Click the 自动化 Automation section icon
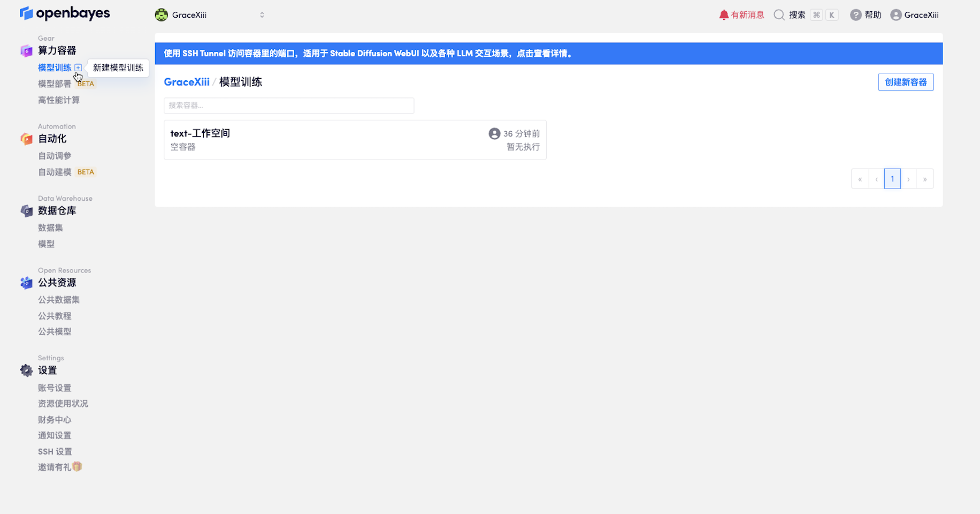Screen dimensions: 980x514 (x=26, y=139)
